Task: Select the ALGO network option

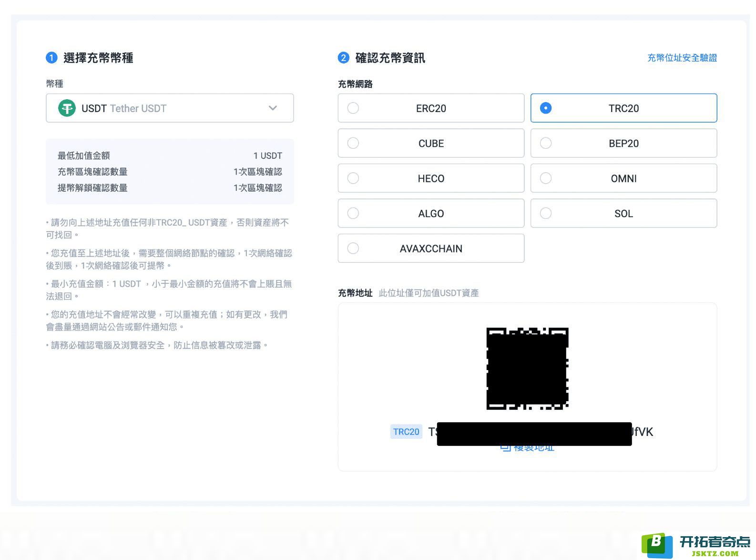Action: pyautogui.click(x=431, y=213)
